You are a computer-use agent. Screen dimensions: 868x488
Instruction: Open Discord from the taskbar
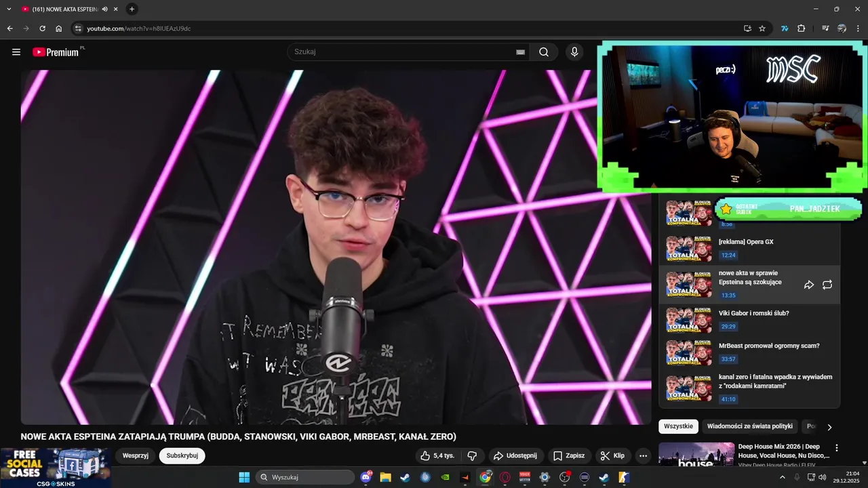367,477
